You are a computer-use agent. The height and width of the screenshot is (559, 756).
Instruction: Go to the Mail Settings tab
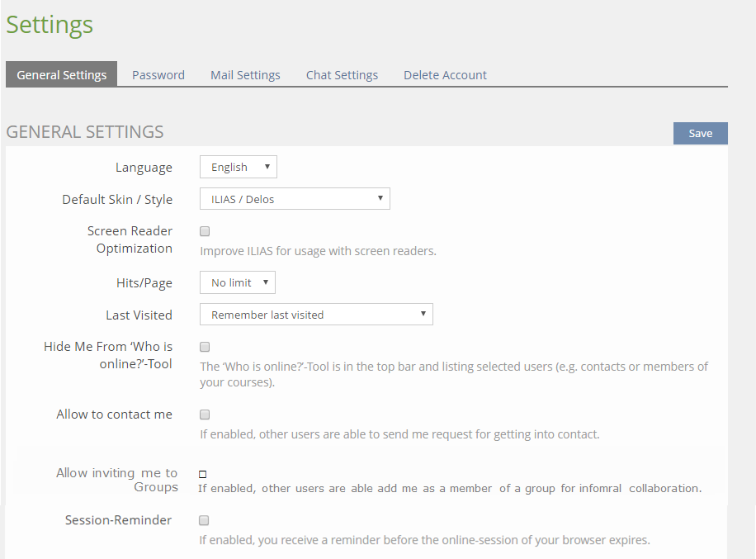coord(245,75)
